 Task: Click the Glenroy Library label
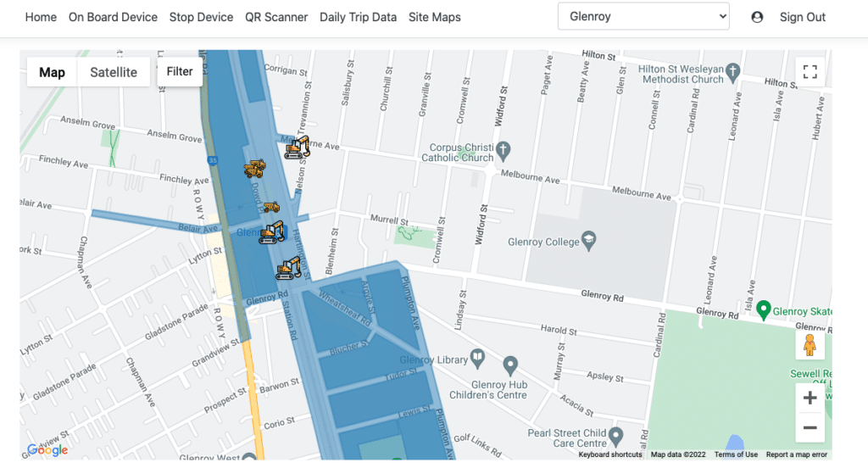[x=433, y=359]
